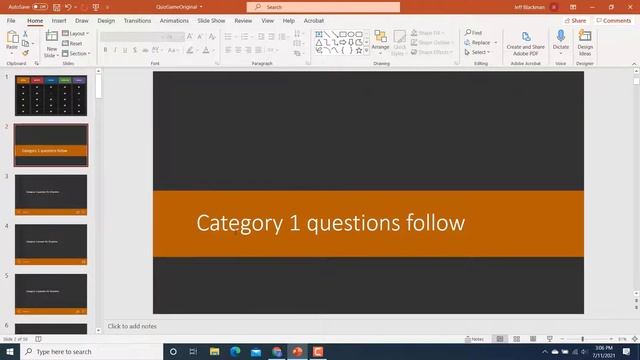Select the star shape in gallery
Image resolution: width=640 pixels, height=360 pixels.
point(358,51)
